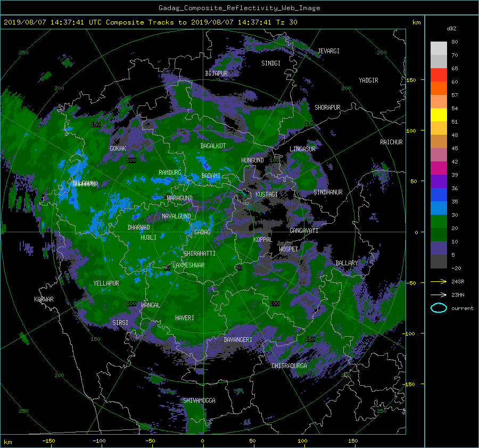Image resolution: width=479 pixels, height=448 pixels.
Task: Select the green 20 dBZ color swatch
Action: [439, 221]
